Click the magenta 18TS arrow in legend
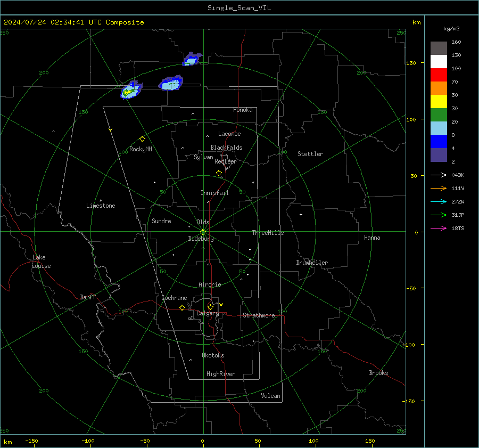The width and height of the screenshot is (479, 448). click(x=439, y=228)
